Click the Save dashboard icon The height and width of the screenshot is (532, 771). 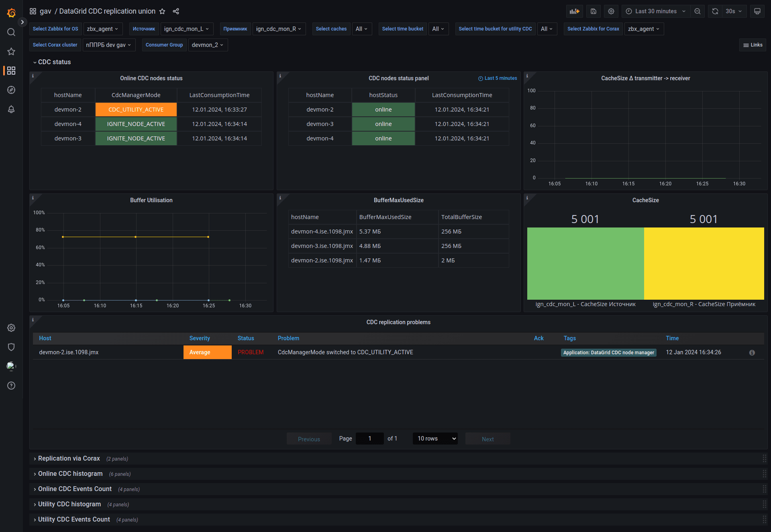click(594, 11)
